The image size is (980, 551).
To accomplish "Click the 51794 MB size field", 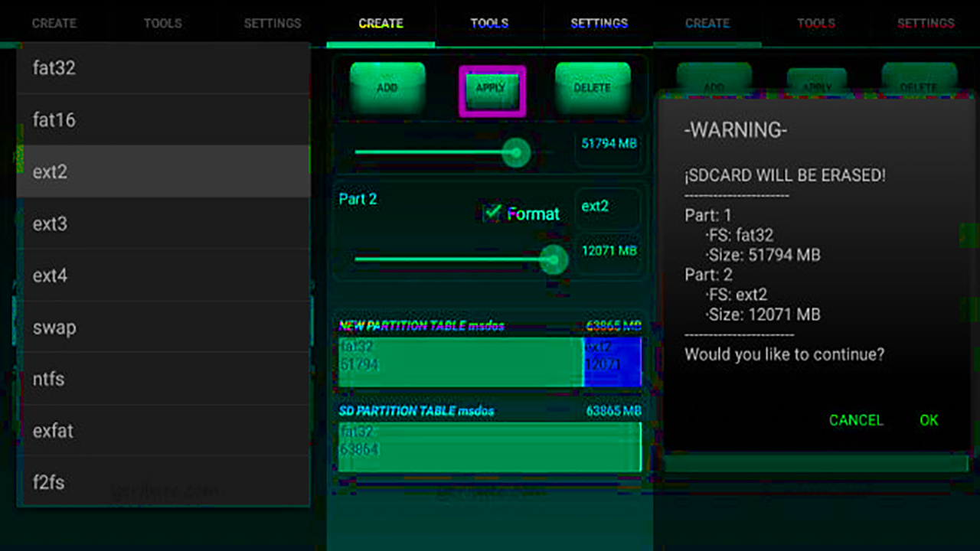I will 608,144.
